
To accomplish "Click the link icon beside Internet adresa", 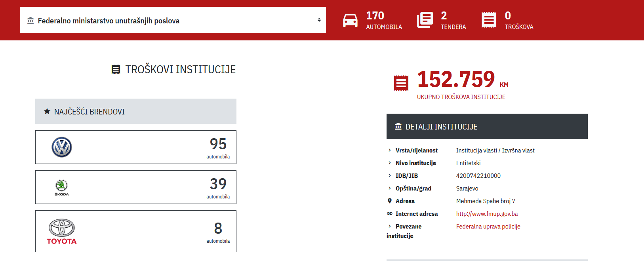I will [390, 213].
